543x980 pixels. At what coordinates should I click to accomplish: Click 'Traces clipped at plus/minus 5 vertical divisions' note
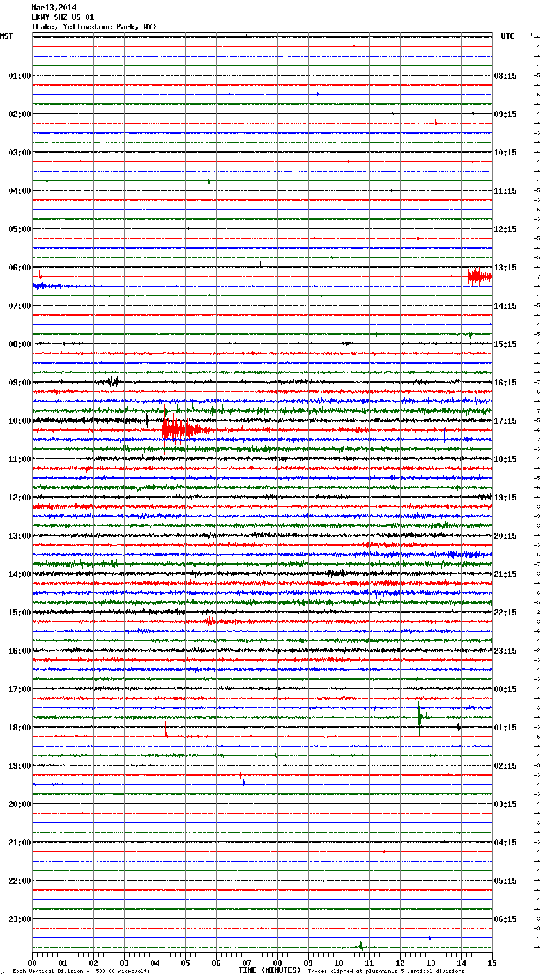click(386, 972)
